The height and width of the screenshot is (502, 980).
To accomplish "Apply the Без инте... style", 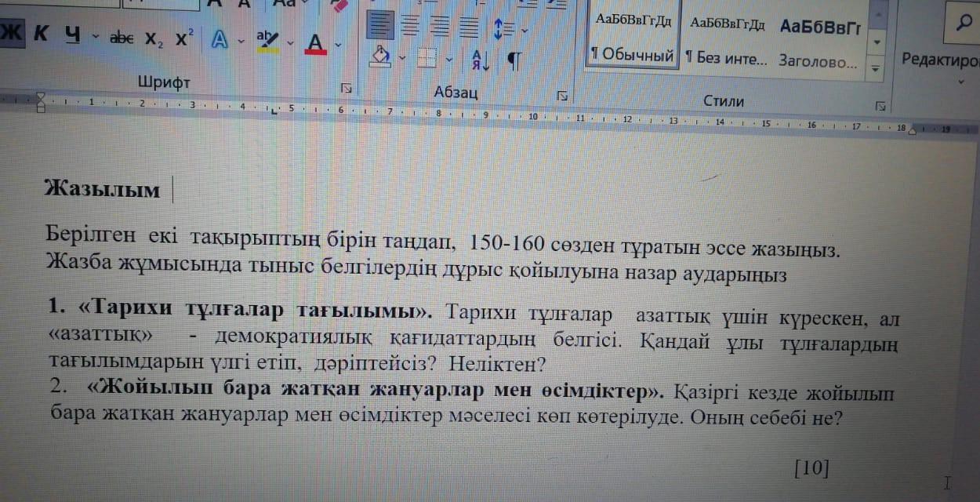I will tap(726, 42).
